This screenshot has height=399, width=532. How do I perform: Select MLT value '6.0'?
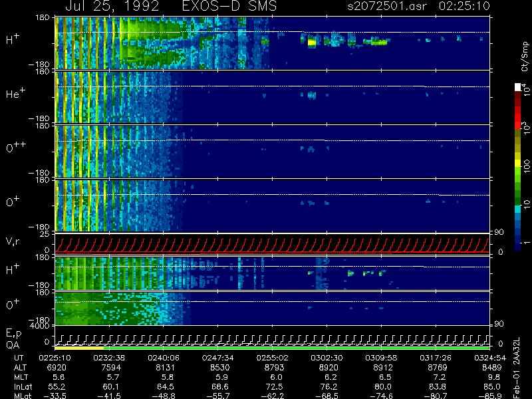click(x=276, y=377)
